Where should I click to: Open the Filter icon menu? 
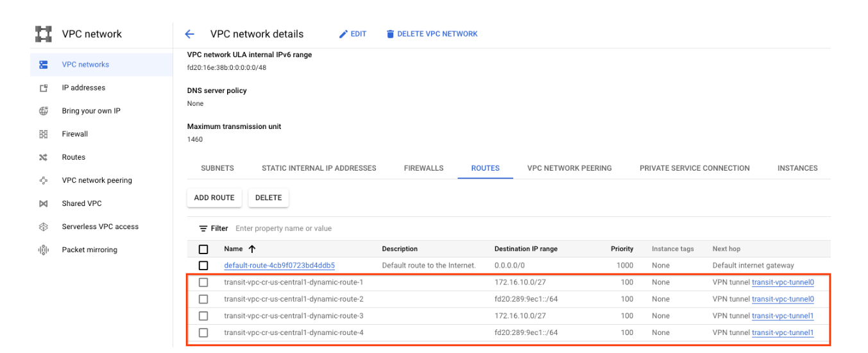coord(203,228)
